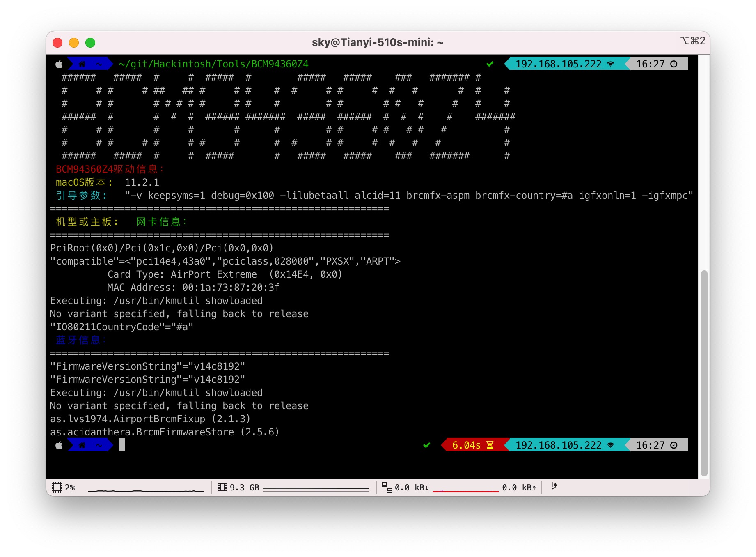The image size is (756, 557).
Task: Click the path ~/git/Hackintosh/Tools/BCM94360Z4
Action: tap(213, 64)
